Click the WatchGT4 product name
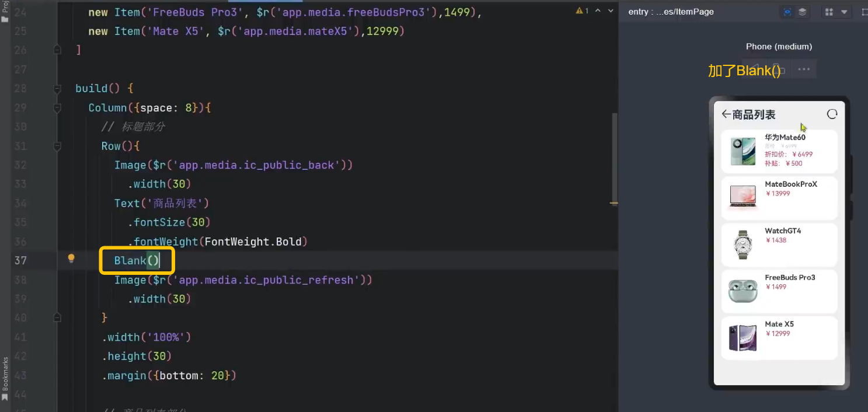 [783, 231]
